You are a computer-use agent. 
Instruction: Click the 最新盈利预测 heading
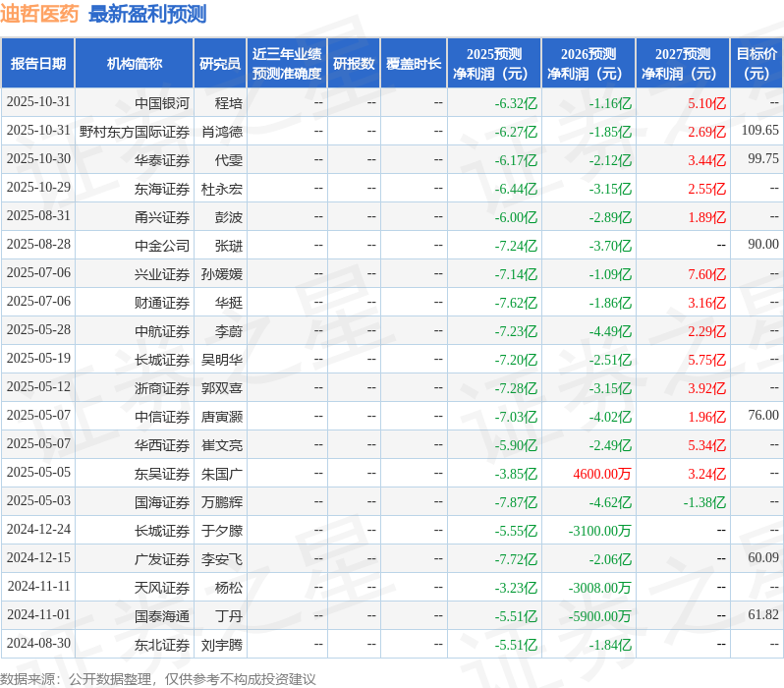[x=147, y=14]
